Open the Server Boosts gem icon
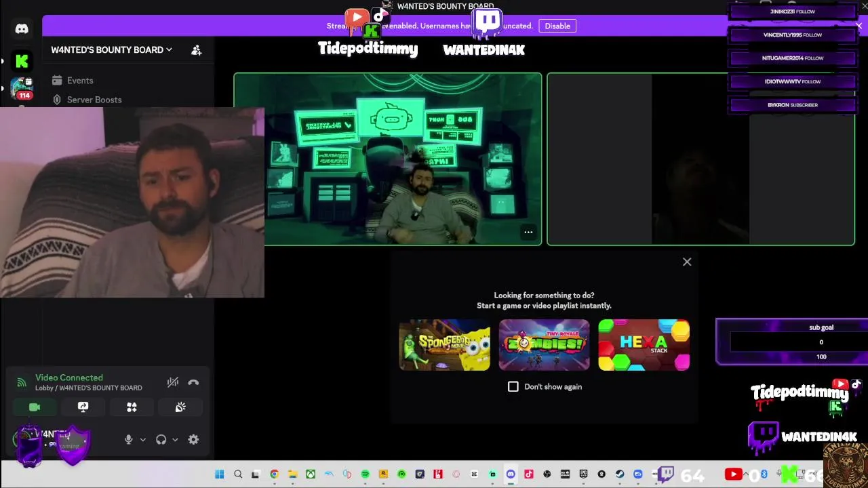Screen dimensions: 868x488 click(57, 100)
